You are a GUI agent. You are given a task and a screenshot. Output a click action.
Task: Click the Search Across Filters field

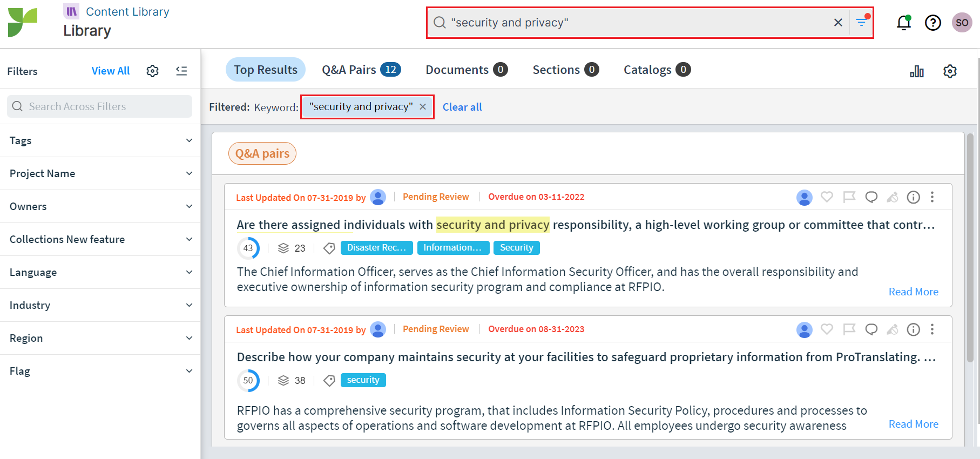coord(100,106)
